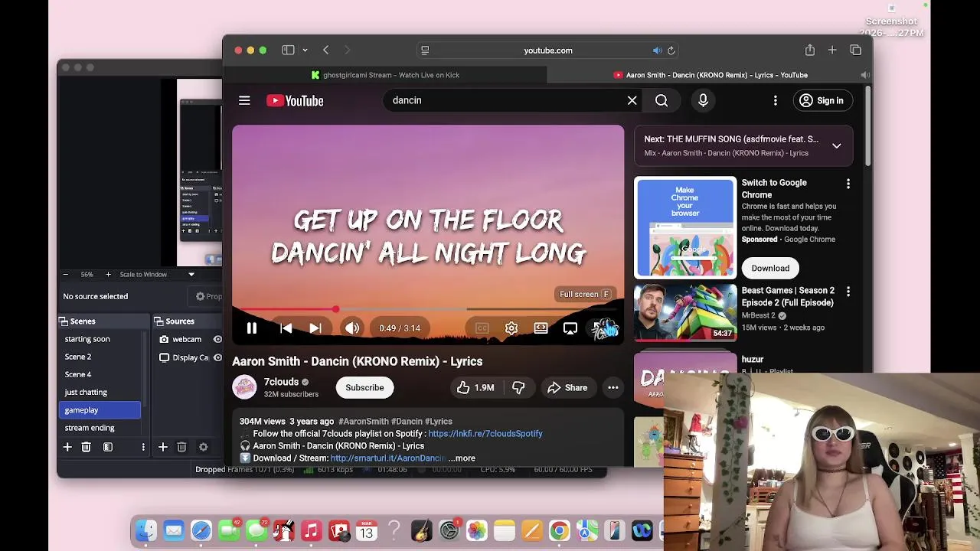980x551 pixels.
Task: Open YouTube player settings gear
Action: 511,328
